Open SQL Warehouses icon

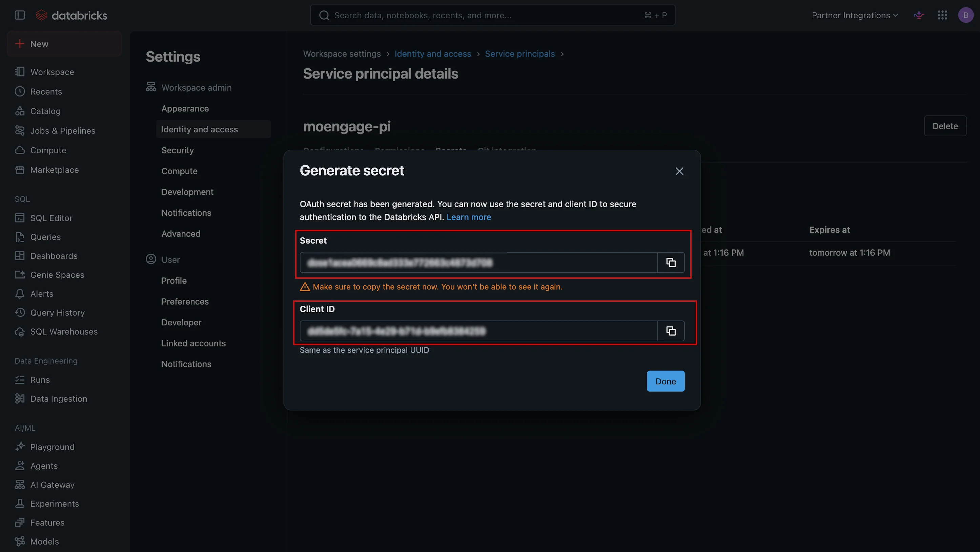click(x=20, y=332)
